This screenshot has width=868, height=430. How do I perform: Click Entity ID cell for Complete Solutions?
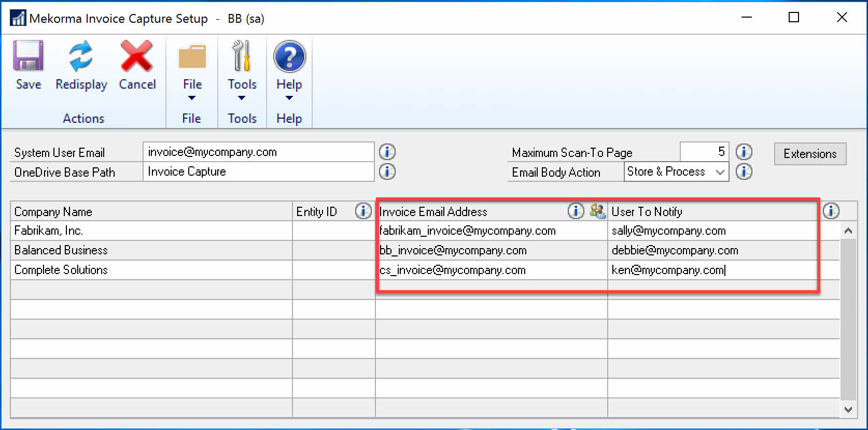(x=334, y=270)
